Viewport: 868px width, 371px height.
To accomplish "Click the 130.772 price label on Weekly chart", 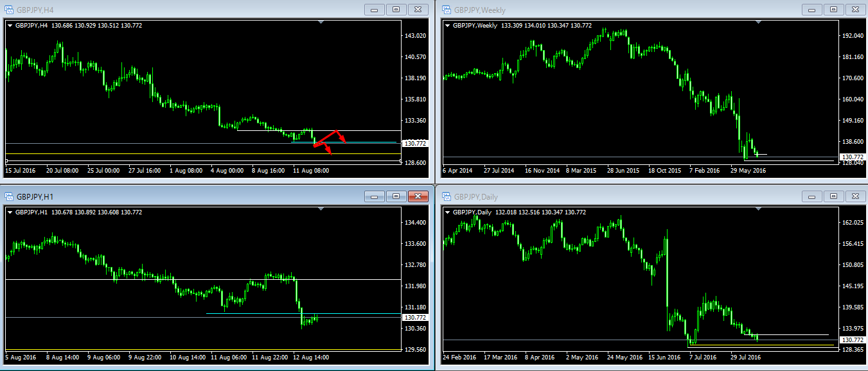I will (x=852, y=157).
